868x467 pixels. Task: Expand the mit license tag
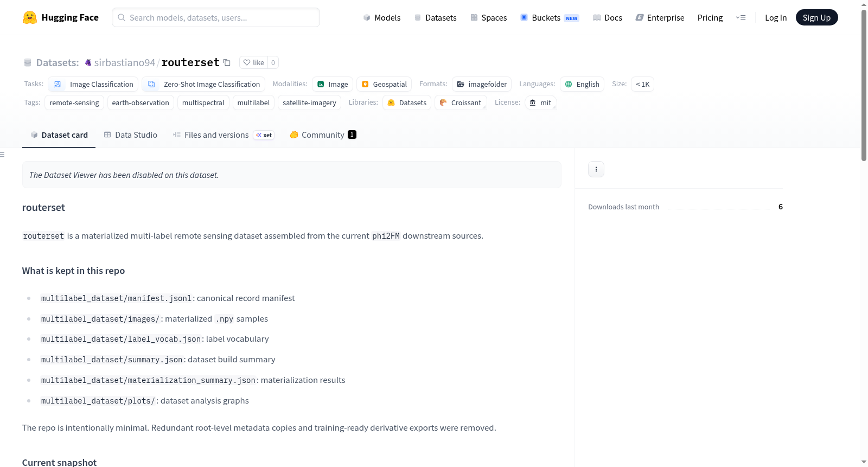(541, 103)
